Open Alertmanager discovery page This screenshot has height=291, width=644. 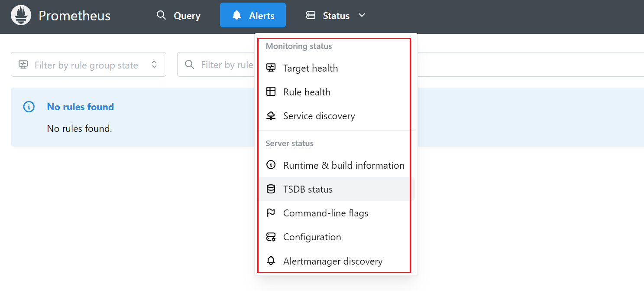coord(337,261)
